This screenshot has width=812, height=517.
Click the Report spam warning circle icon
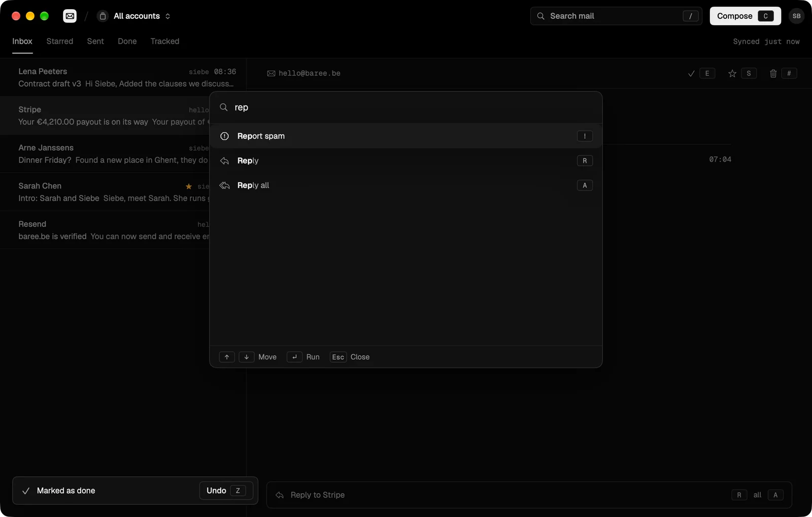225,136
